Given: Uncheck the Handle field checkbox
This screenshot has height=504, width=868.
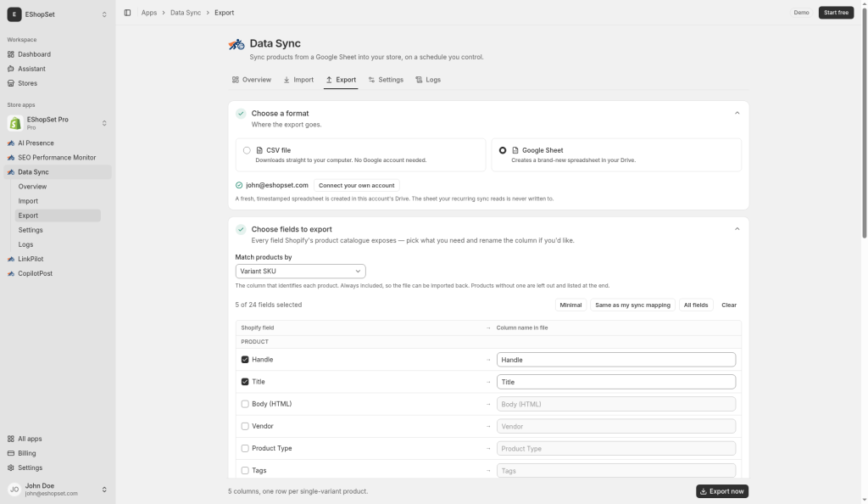Looking at the screenshot, I should point(245,360).
